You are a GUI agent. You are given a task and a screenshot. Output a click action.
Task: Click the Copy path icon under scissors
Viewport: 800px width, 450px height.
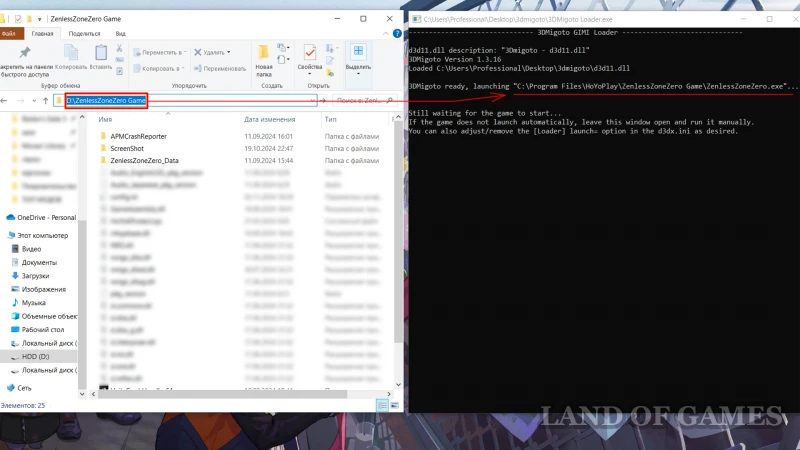click(119, 60)
